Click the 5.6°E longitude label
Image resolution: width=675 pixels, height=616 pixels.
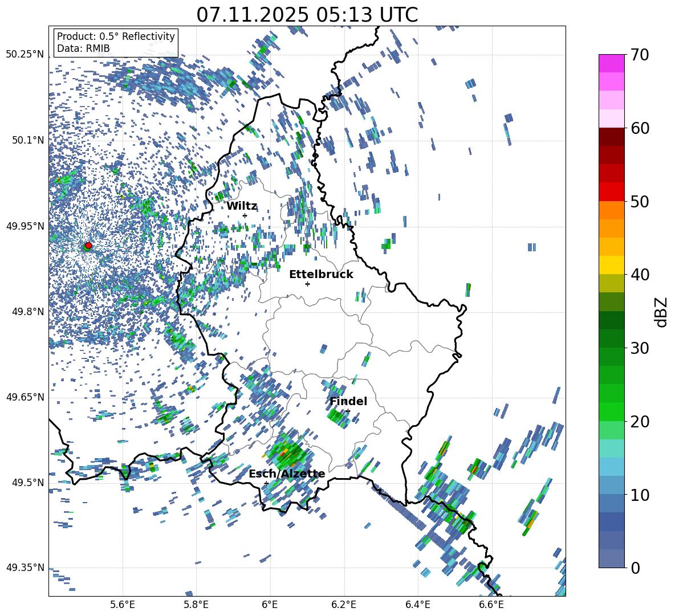pyautogui.click(x=123, y=605)
